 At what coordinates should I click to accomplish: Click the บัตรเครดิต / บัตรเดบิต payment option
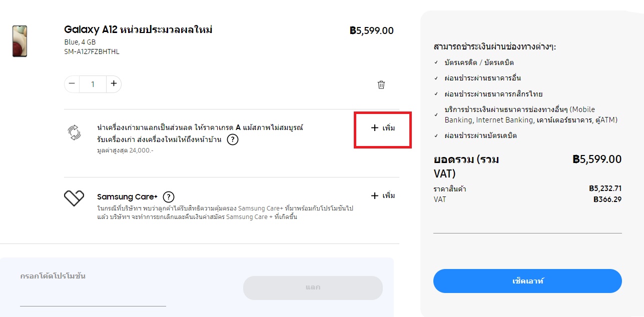479,62
